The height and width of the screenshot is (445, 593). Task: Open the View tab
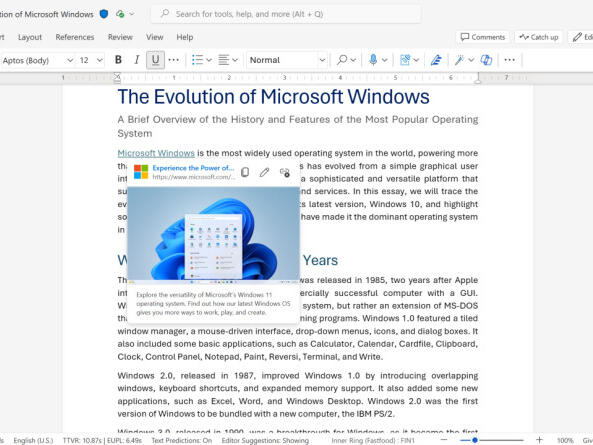click(155, 37)
